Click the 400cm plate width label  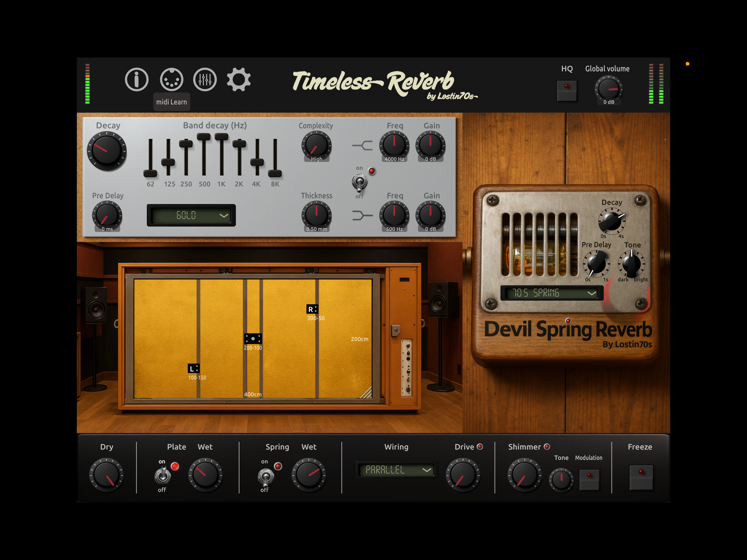click(253, 394)
